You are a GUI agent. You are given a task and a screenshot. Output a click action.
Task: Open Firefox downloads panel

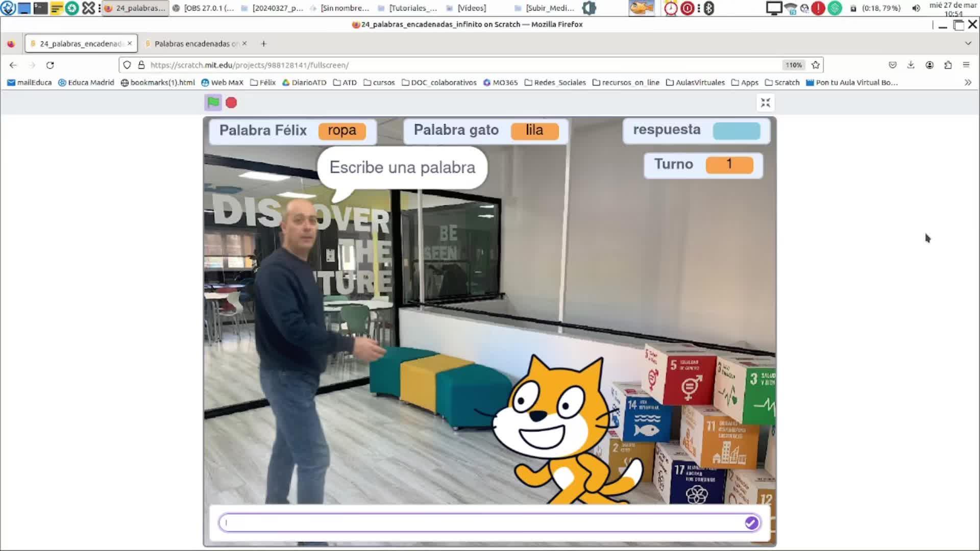(911, 65)
